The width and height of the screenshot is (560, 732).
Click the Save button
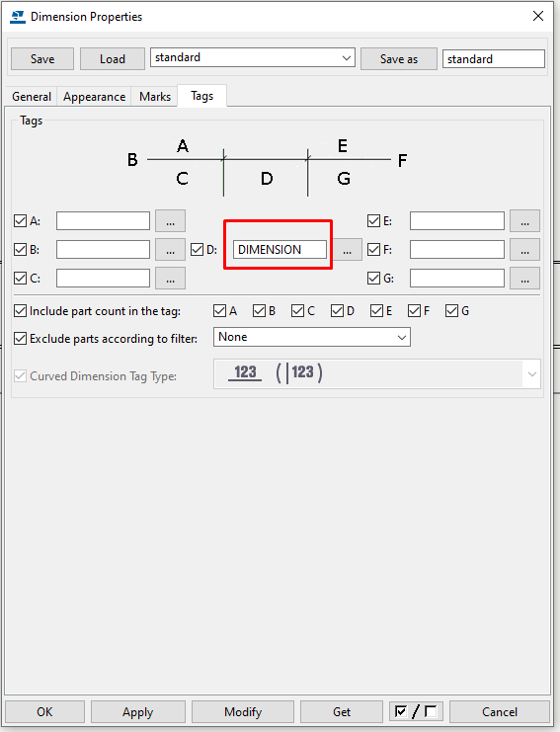click(42, 59)
